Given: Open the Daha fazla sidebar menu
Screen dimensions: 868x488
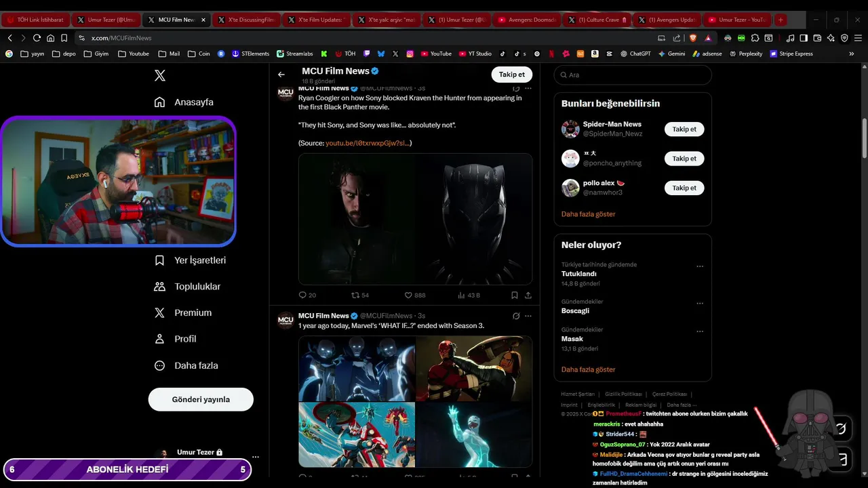Looking at the screenshot, I should pyautogui.click(x=186, y=365).
